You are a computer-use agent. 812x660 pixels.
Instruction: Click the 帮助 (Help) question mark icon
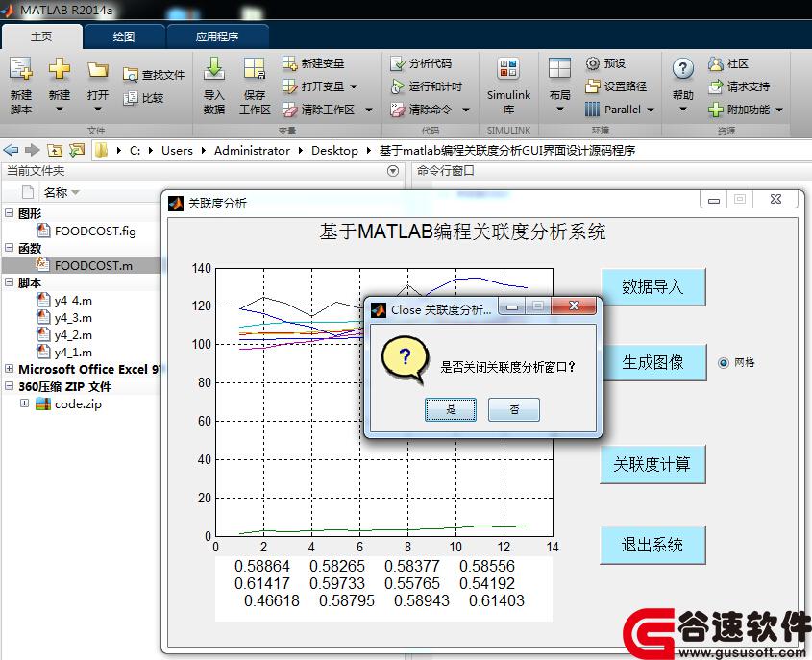[682, 69]
